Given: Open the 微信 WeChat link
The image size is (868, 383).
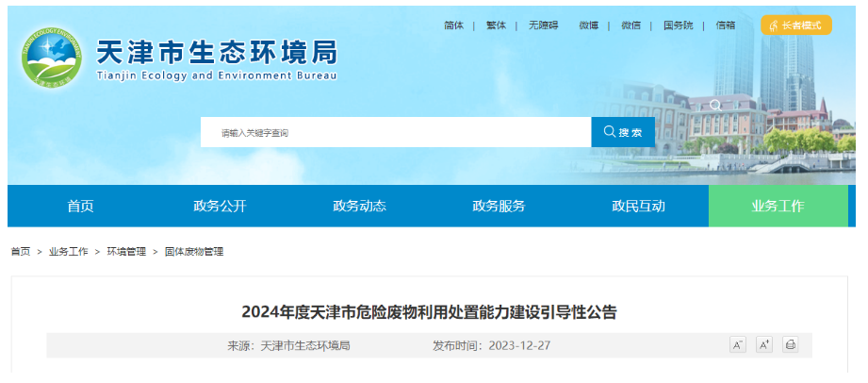Looking at the screenshot, I should pos(631,25).
